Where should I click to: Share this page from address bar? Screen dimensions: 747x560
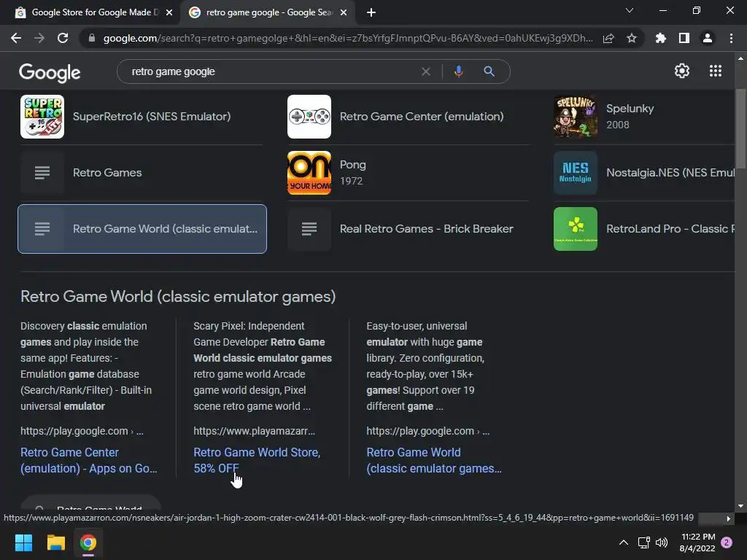(x=608, y=38)
